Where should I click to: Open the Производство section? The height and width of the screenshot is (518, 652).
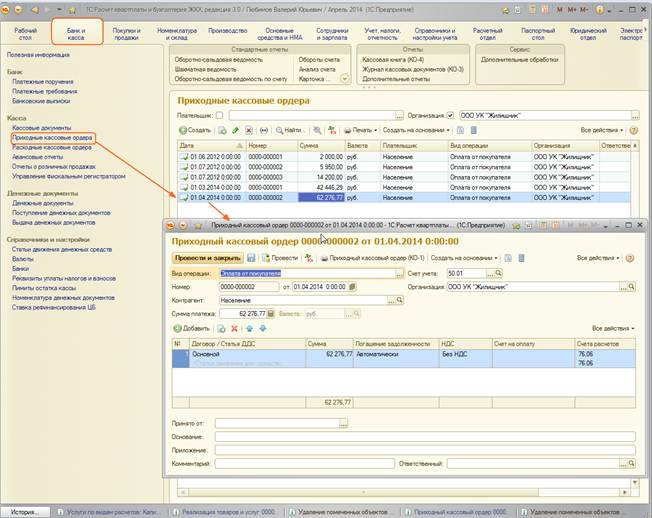(227, 30)
